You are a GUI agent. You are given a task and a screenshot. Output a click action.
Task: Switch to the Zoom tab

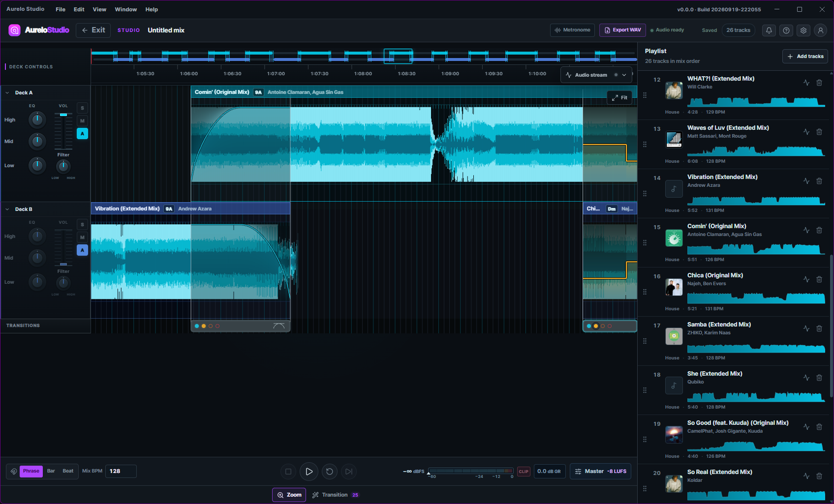point(289,495)
